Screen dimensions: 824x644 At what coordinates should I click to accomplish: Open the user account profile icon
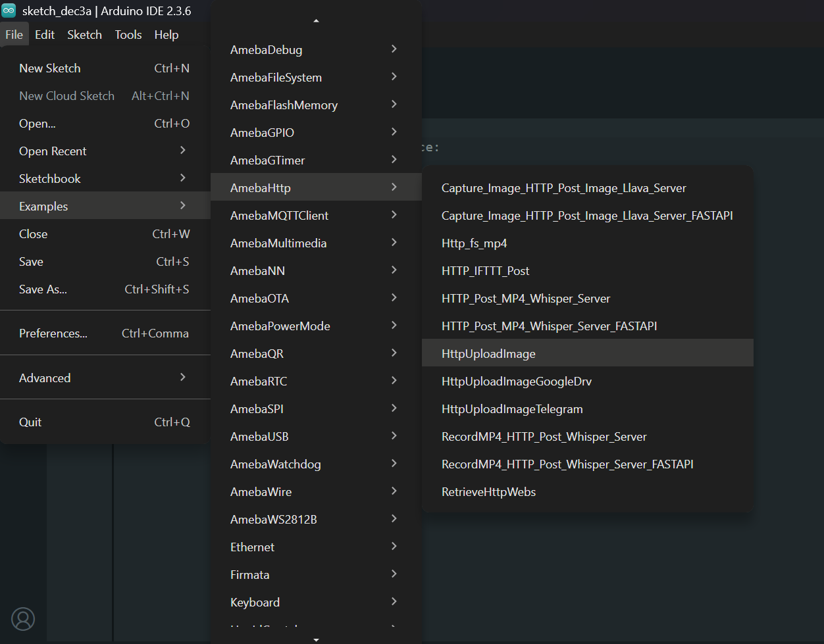[x=23, y=618]
